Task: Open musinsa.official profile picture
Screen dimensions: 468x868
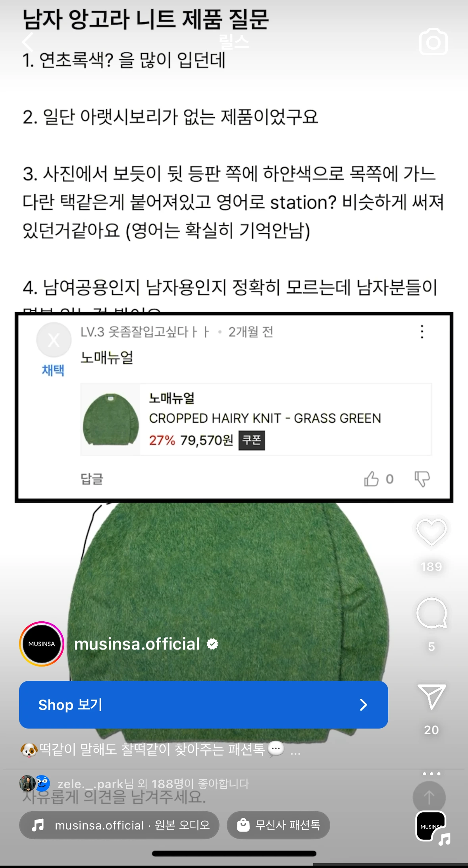Action: point(42,644)
